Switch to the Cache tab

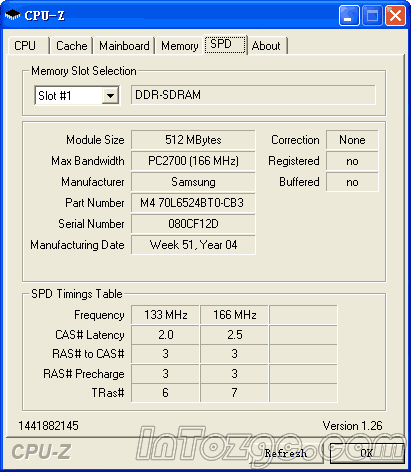72,46
